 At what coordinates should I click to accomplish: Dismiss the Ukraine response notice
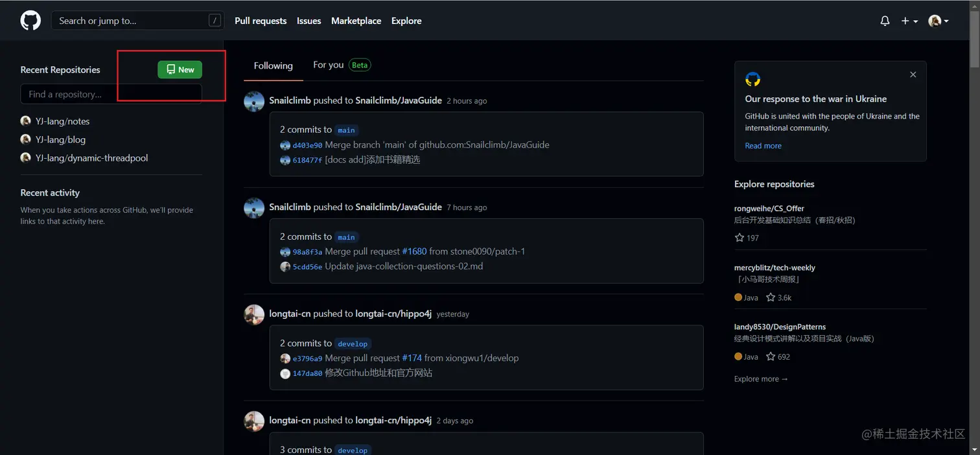coord(913,75)
